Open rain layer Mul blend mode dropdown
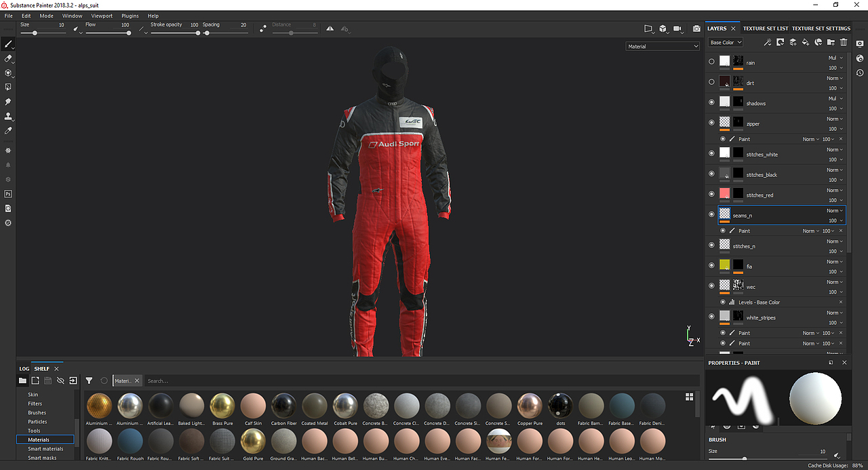868x470 pixels. (835, 58)
